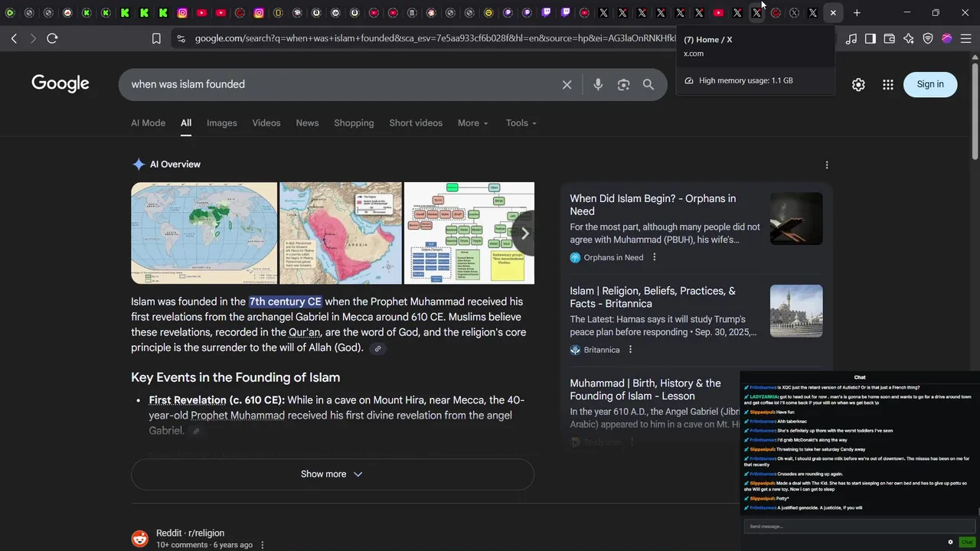Screen dimensions: 980x551
Task: Open the browser profile avatar
Action: [947, 38]
